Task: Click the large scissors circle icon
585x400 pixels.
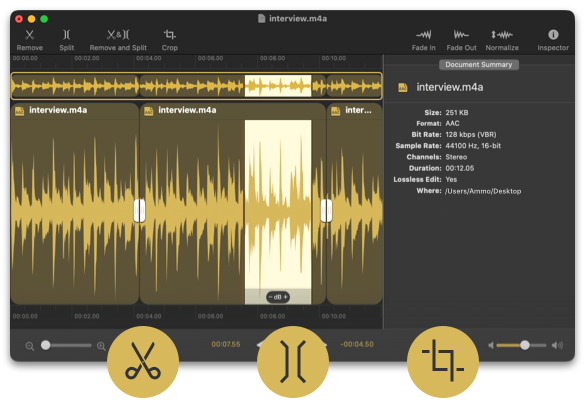Action: coord(143,362)
